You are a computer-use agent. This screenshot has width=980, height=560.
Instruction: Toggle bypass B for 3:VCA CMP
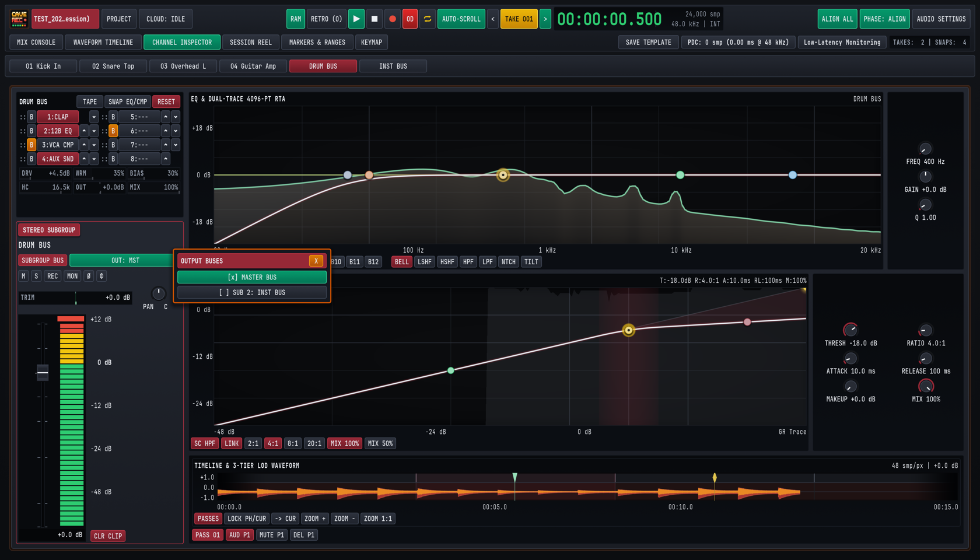pos(32,145)
